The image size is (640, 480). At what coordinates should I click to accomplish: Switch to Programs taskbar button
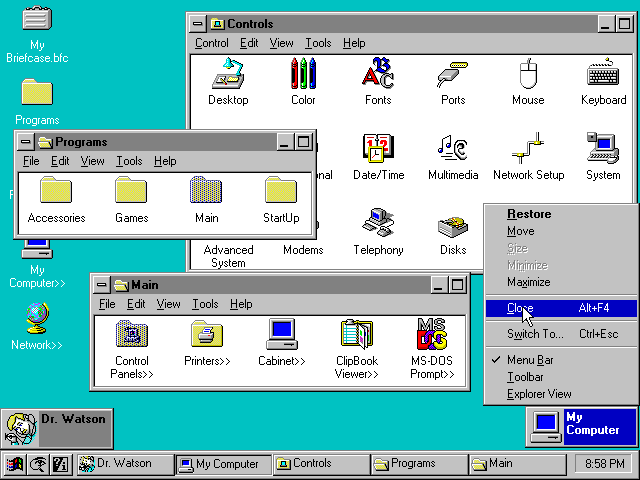coord(420,464)
